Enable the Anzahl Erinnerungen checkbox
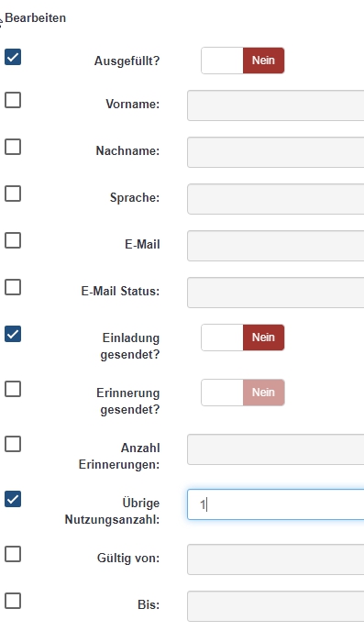This screenshot has width=364, height=631. pos(13,444)
